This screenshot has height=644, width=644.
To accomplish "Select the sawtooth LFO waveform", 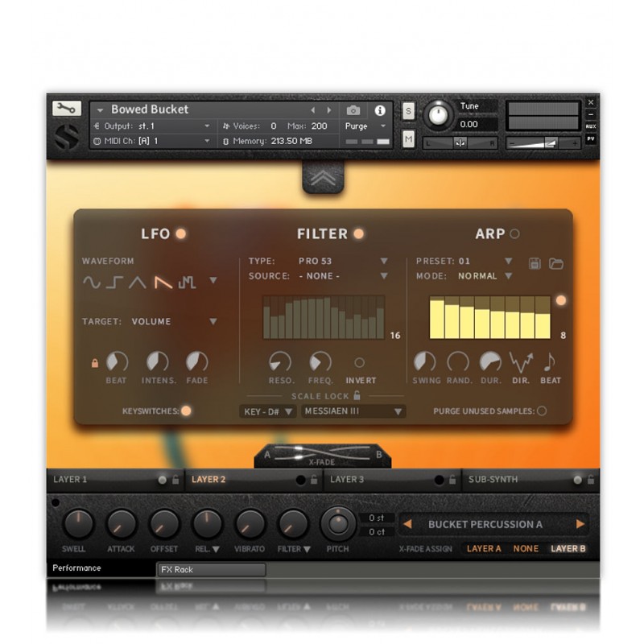I will pyautogui.click(x=163, y=282).
